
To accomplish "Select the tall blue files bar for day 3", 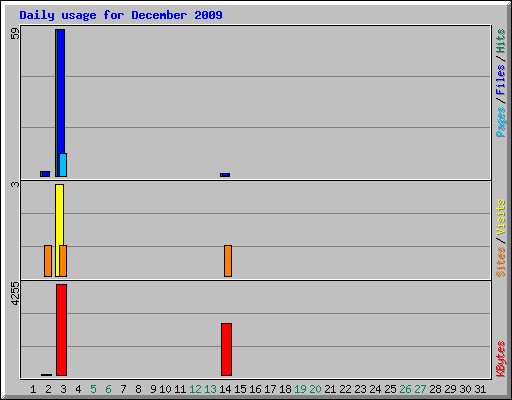I will (x=61, y=91).
